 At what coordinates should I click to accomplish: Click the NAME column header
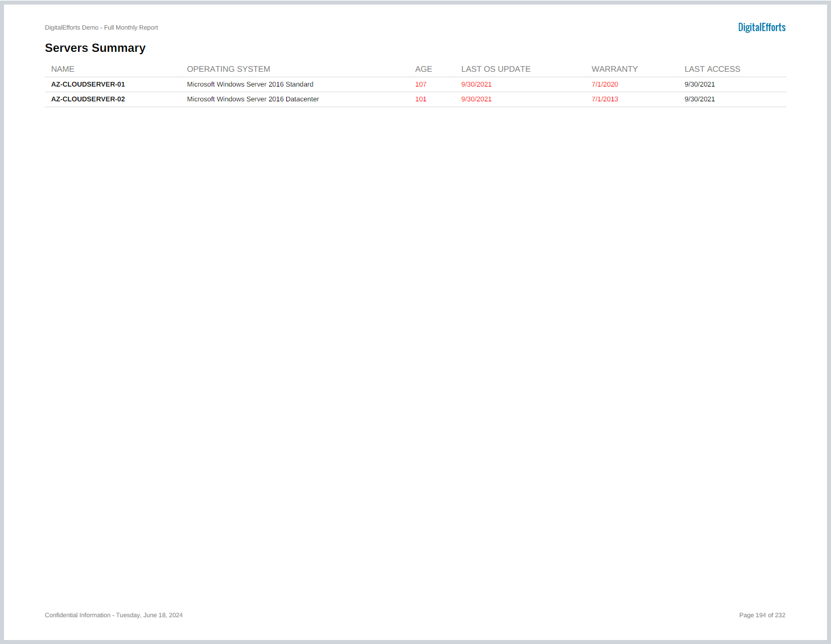[x=63, y=69]
